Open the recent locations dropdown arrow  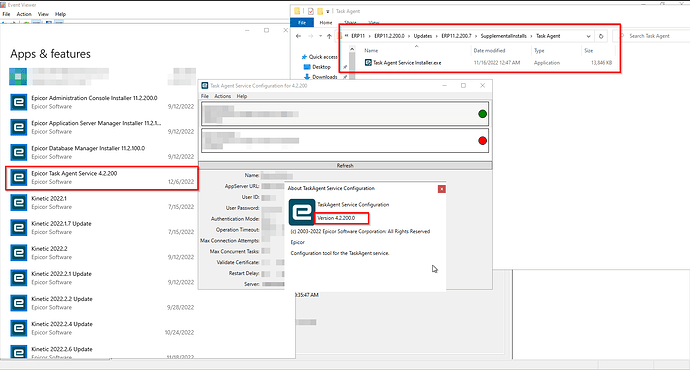pos(320,36)
